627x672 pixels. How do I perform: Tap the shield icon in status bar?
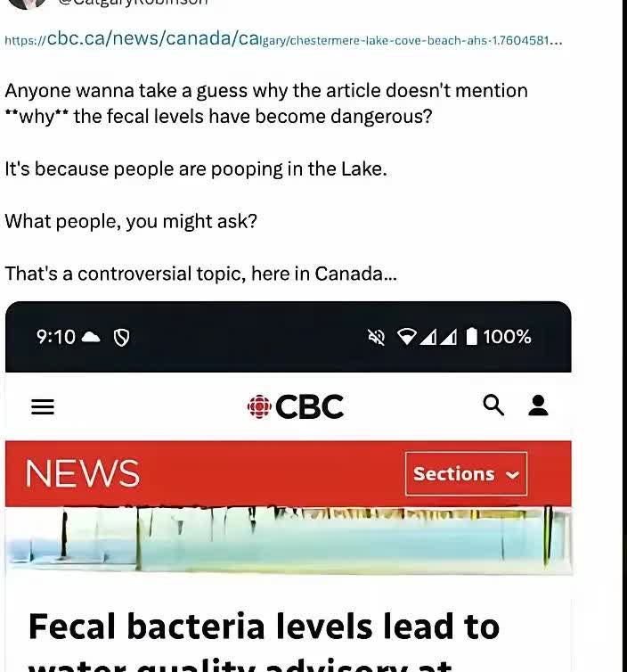[x=121, y=338]
